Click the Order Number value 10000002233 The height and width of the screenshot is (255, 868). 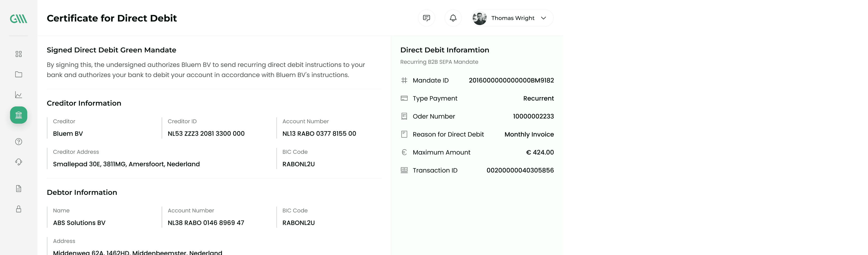point(533,116)
